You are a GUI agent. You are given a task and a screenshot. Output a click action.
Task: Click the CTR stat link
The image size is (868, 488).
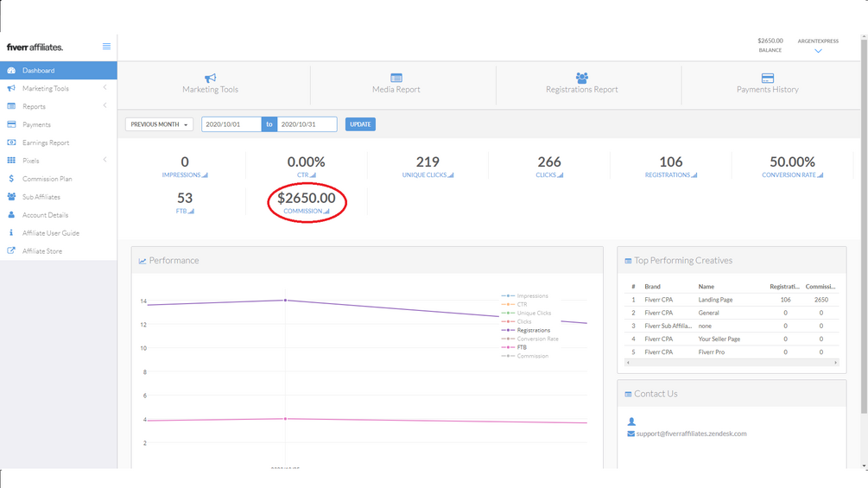(x=306, y=174)
